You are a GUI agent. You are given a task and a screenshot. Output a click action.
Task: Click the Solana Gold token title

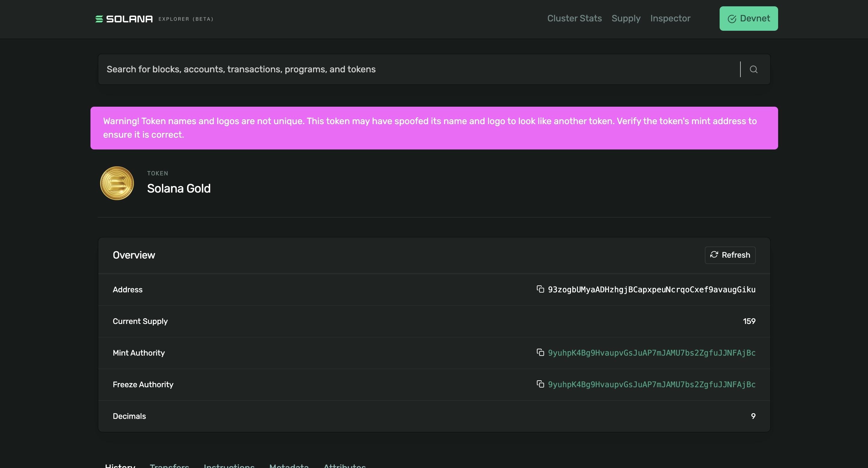click(x=179, y=189)
